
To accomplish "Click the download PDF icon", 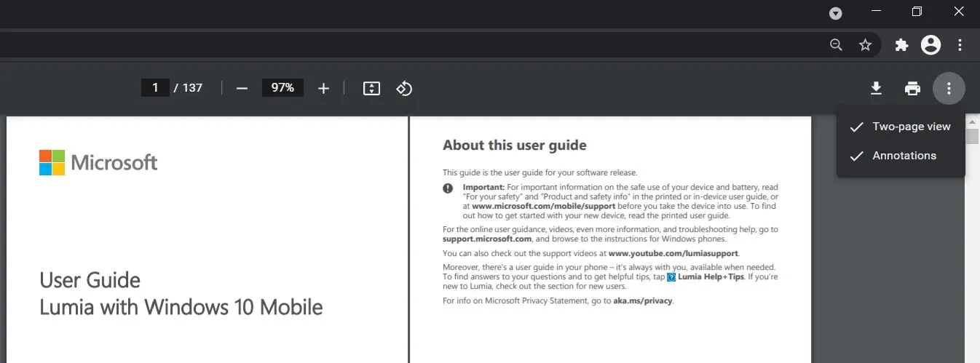I will pyautogui.click(x=876, y=88).
